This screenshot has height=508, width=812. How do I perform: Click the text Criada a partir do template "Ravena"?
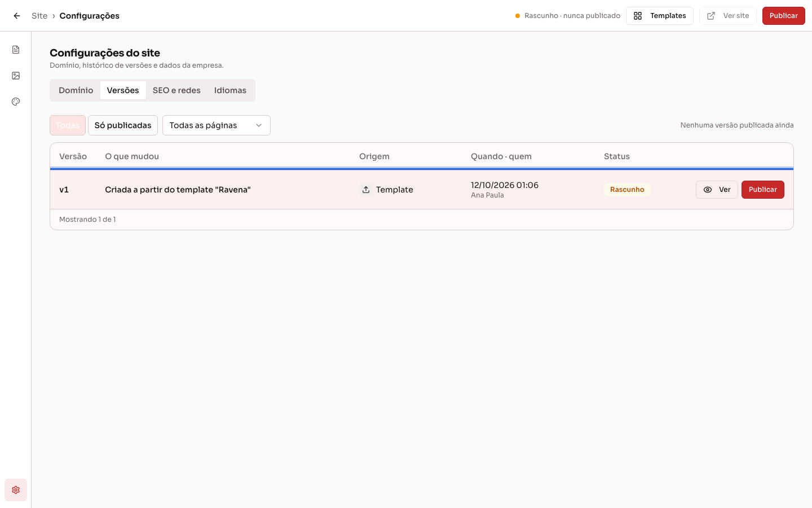coord(178,190)
